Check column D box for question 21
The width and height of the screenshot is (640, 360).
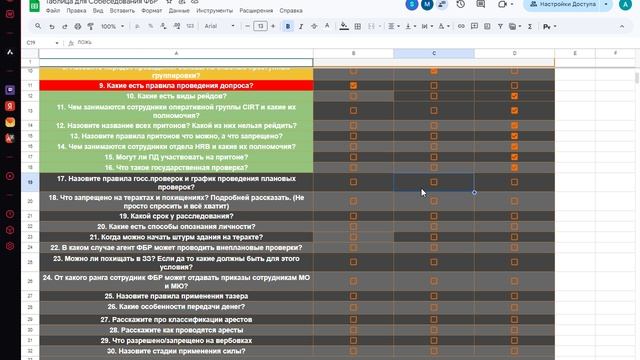coord(514,237)
